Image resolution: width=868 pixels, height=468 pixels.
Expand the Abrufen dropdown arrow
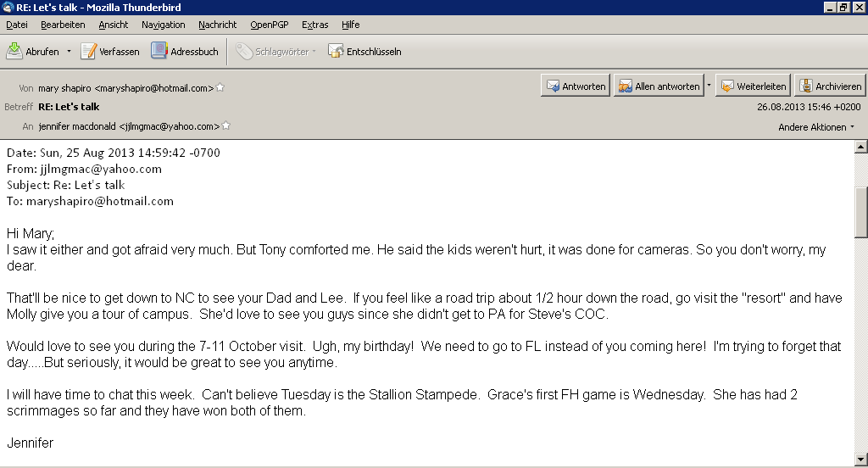[x=69, y=51]
